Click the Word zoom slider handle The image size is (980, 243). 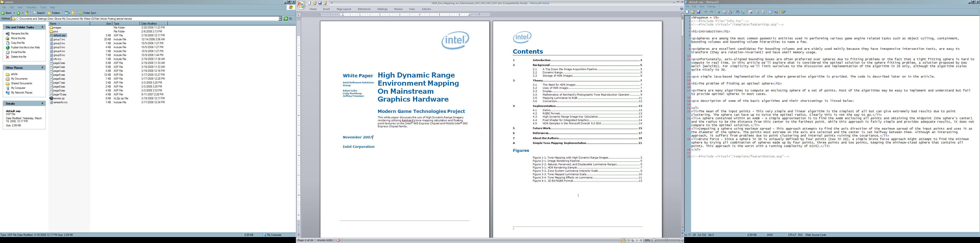(x=666, y=240)
